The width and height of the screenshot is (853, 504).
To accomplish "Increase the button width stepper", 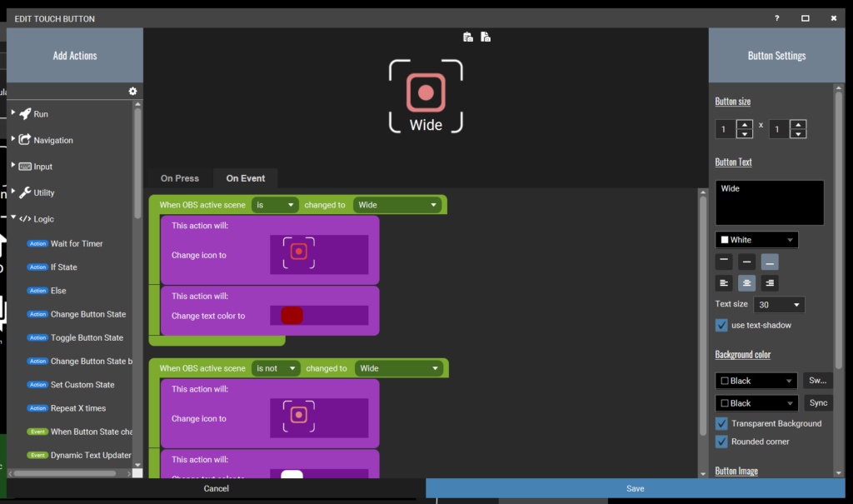I will (x=744, y=125).
